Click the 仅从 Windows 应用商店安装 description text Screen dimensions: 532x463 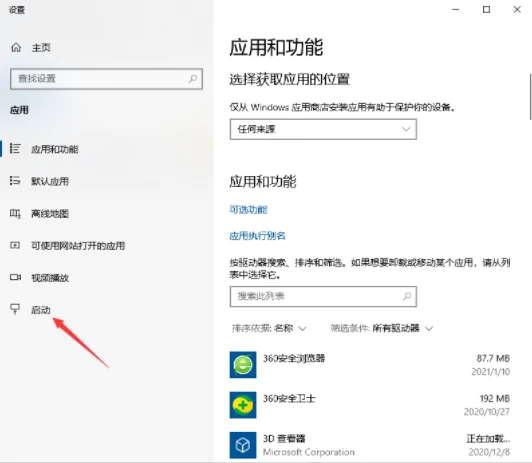pos(342,107)
